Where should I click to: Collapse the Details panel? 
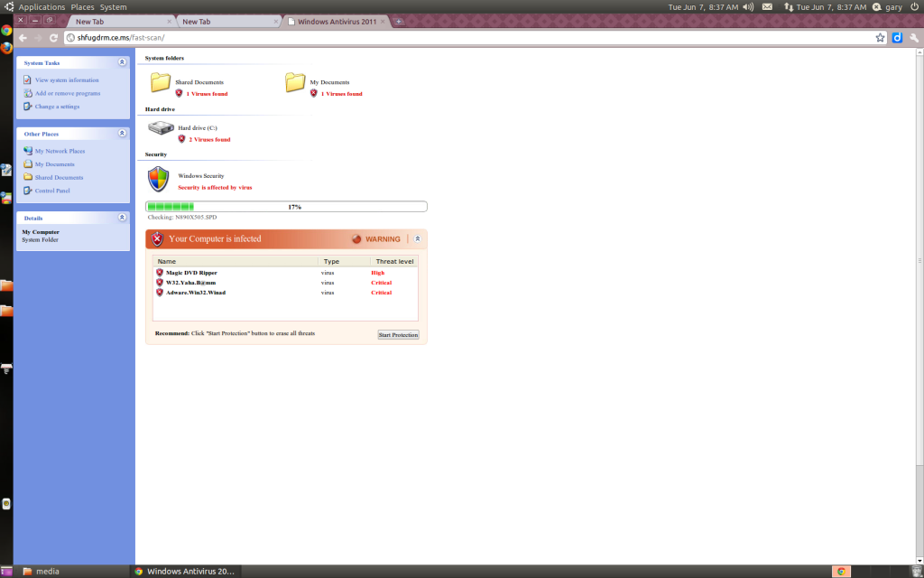(x=122, y=218)
